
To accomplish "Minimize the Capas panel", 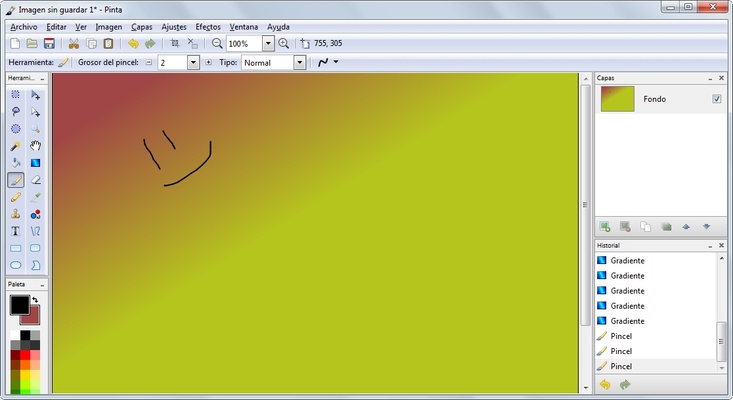I will tap(710, 78).
